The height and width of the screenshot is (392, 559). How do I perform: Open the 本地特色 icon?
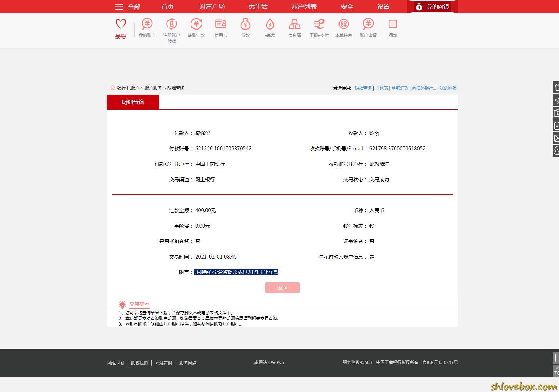(344, 24)
